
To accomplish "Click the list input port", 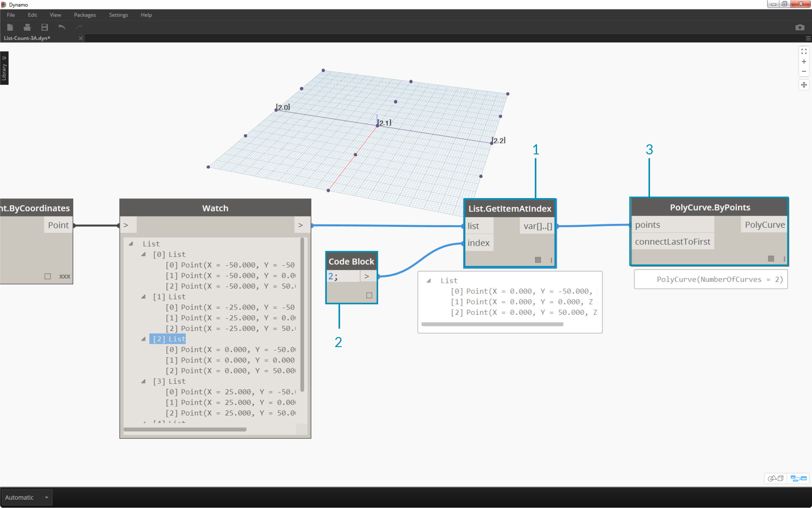I will (479, 226).
